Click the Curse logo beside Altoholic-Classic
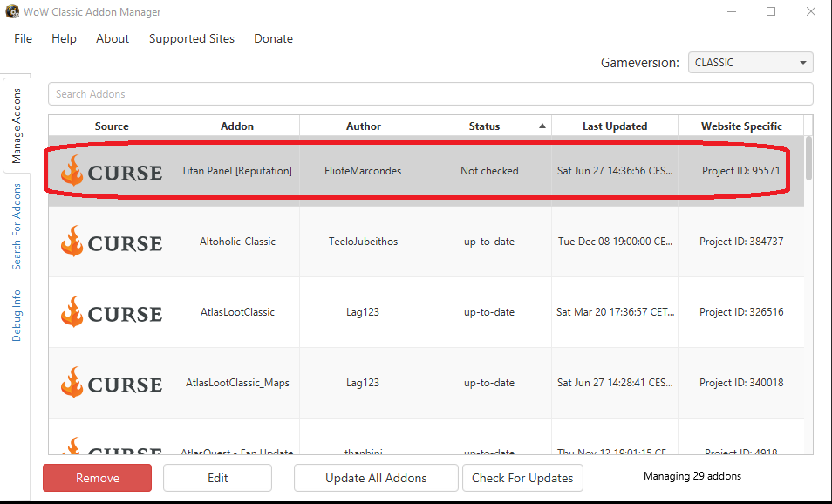This screenshot has width=832, height=504. click(112, 242)
